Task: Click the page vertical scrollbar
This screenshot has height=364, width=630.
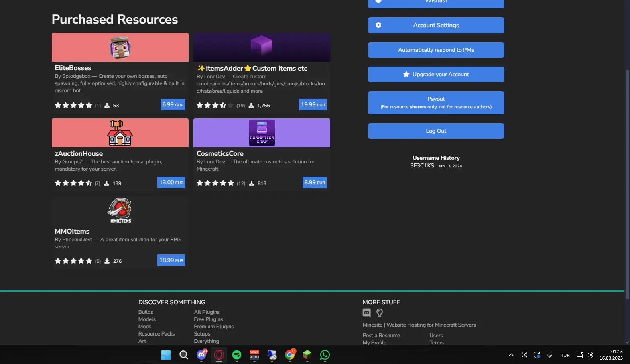Action: pos(627,184)
